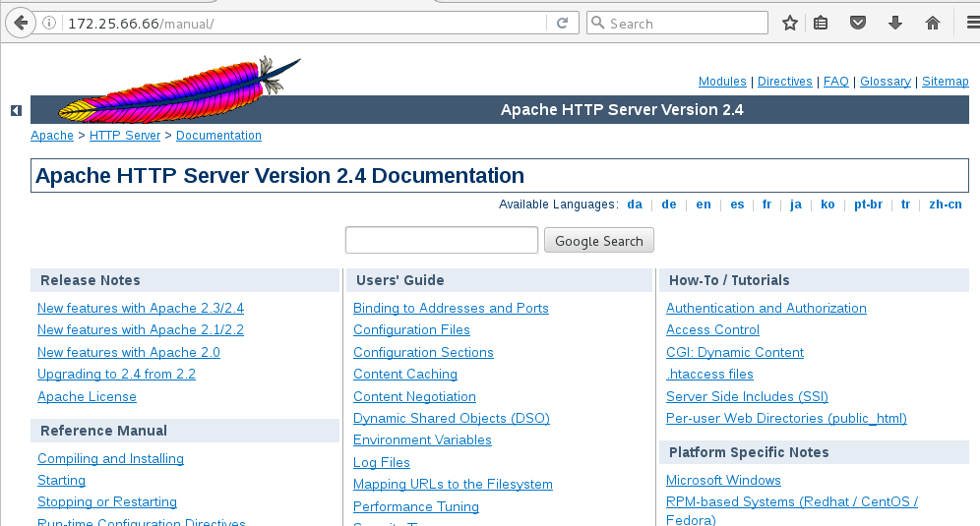Open the bookmarks list icon
980x526 pixels.
[x=821, y=24]
